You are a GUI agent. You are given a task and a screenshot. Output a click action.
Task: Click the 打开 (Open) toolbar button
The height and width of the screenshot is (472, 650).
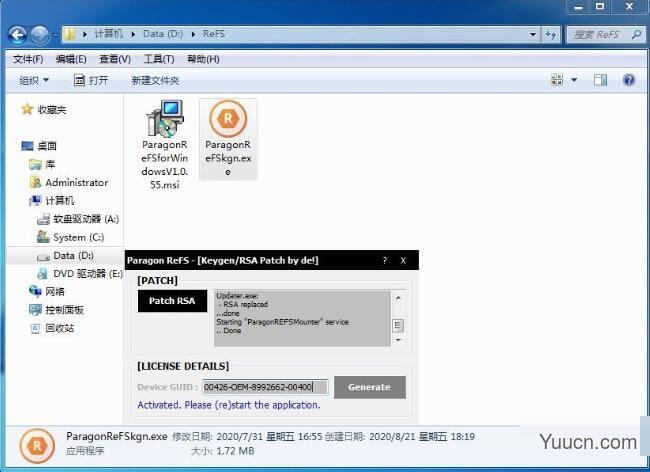pos(91,80)
